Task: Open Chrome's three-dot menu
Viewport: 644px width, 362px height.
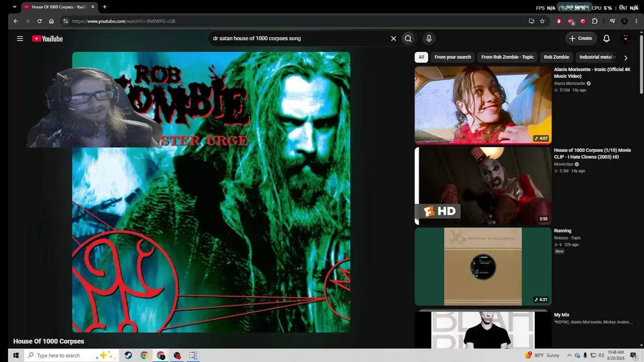Action: point(636,21)
